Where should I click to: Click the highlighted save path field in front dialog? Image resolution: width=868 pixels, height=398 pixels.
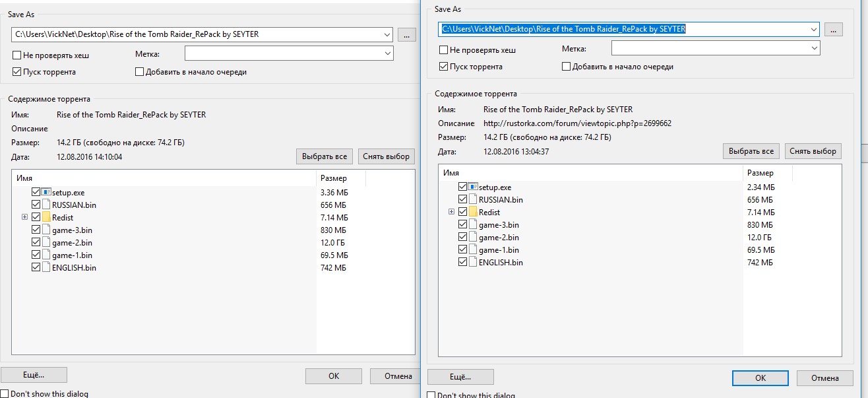pos(629,29)
